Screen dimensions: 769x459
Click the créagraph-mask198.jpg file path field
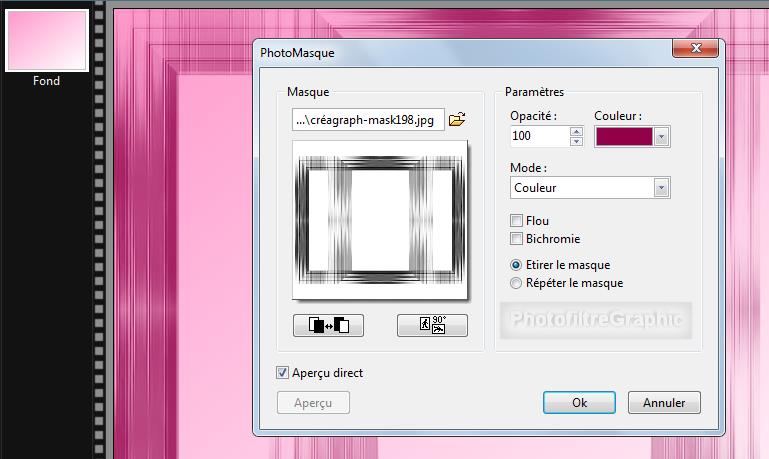[368, 120]
